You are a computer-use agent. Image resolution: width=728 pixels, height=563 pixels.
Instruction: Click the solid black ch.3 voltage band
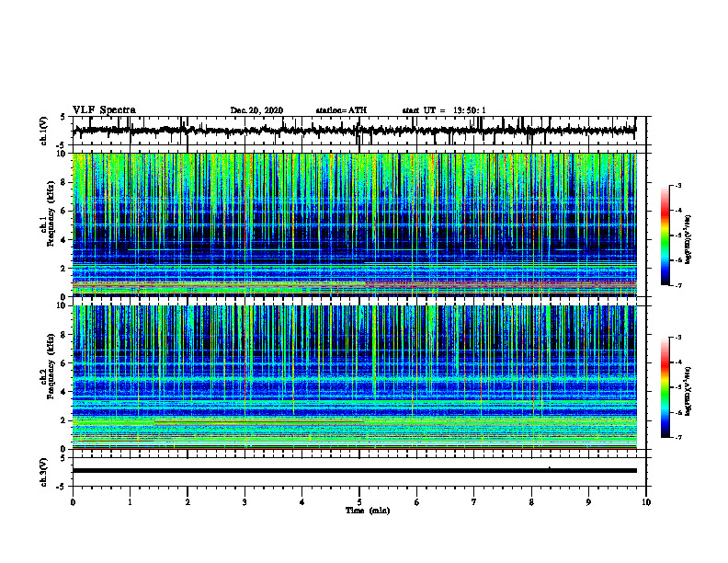coord(354,471)
